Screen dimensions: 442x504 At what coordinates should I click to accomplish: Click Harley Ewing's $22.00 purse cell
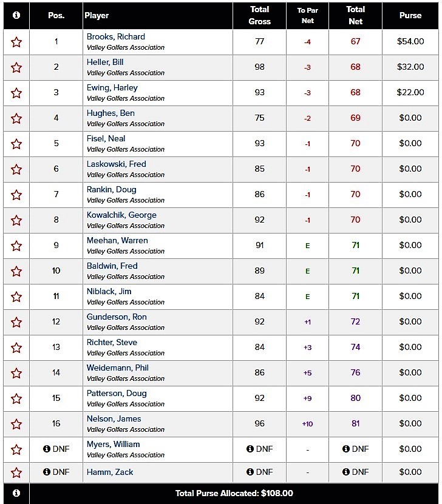(410, 93)
